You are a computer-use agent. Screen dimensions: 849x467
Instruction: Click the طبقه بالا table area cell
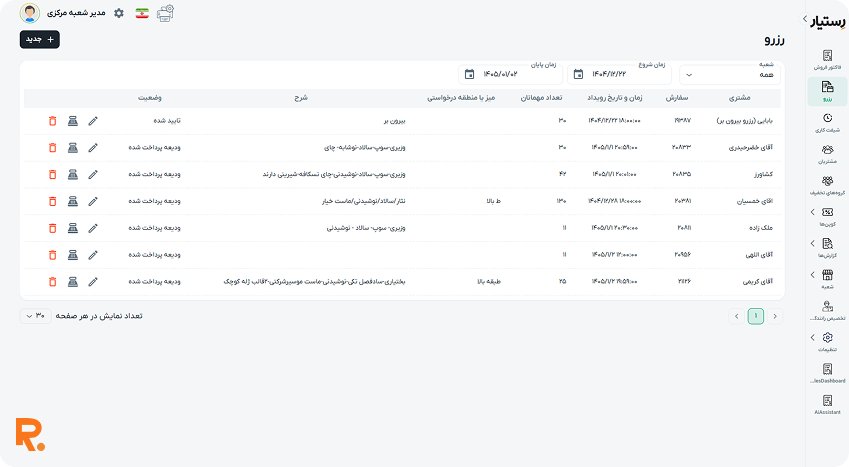coord(489,282)
